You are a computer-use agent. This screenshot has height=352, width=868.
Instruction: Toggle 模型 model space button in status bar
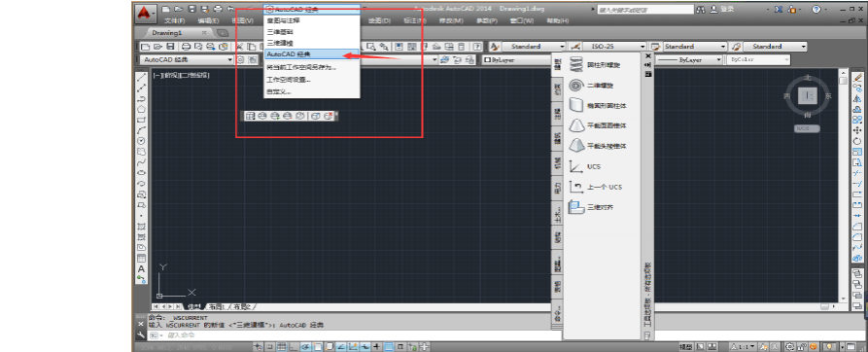click(x=686, y=347)
